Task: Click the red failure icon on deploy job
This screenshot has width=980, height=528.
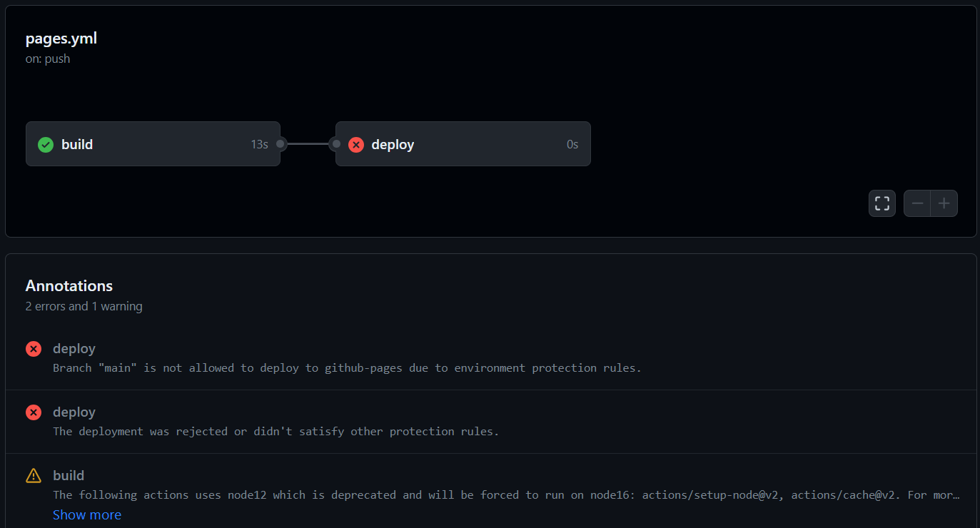Action: (x=355, y=145)
